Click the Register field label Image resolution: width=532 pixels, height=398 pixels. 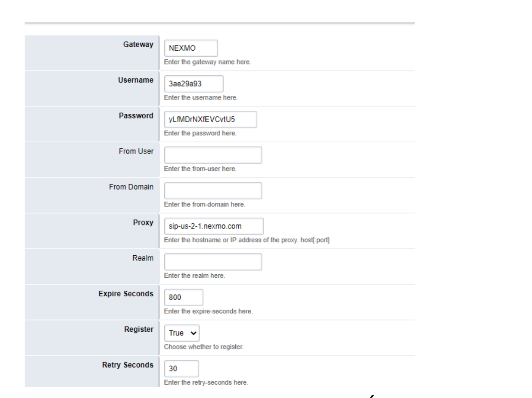(x=138, y=329)
